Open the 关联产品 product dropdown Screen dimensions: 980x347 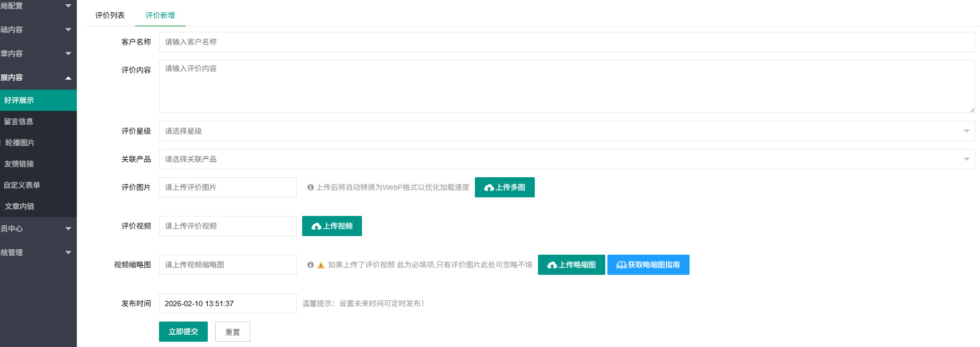tap(567, 159)
